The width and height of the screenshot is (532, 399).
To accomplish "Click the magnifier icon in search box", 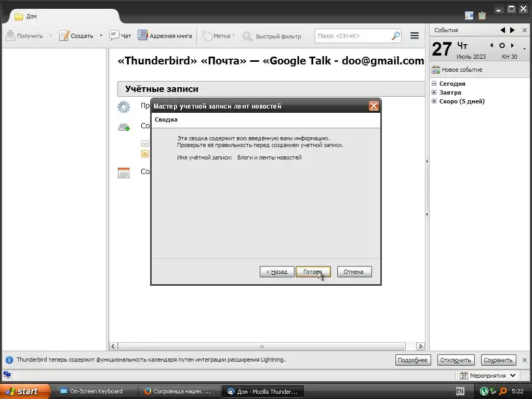I will [x=395, y=36].
